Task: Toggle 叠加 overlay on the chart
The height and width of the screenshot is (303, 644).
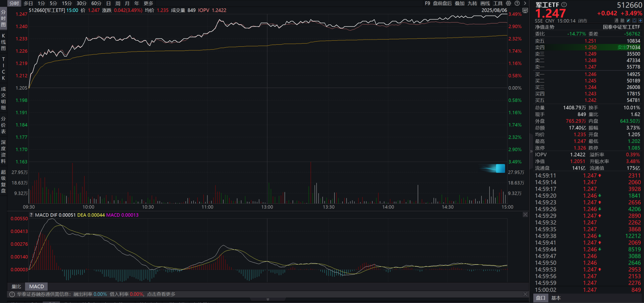Action: click(459, 3)
